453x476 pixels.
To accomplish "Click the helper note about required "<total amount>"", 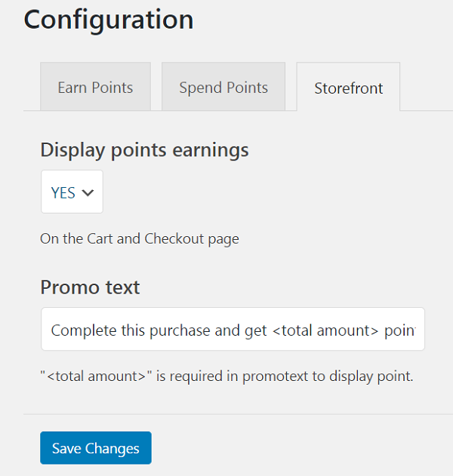I will tap(226, 376).
